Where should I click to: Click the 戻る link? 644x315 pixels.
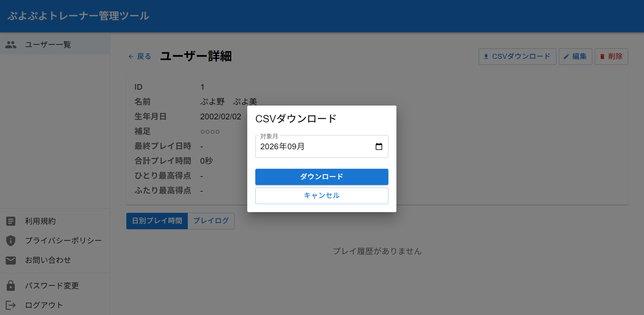click(140, 56)
